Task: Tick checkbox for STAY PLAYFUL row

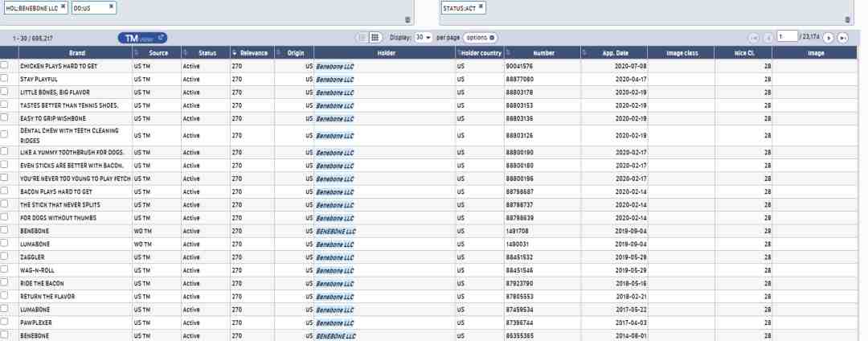Action: pyautogui.click(x=5, y=79)
